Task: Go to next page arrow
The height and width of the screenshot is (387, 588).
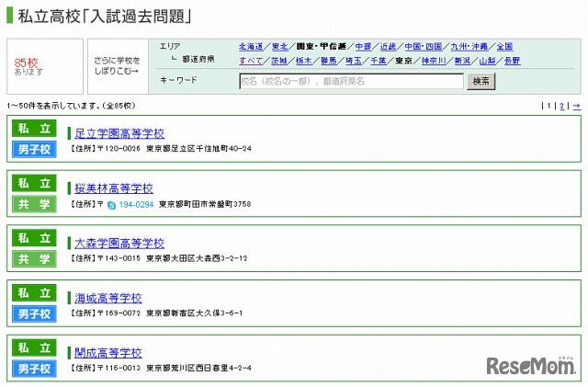Action: coord(576,107)
